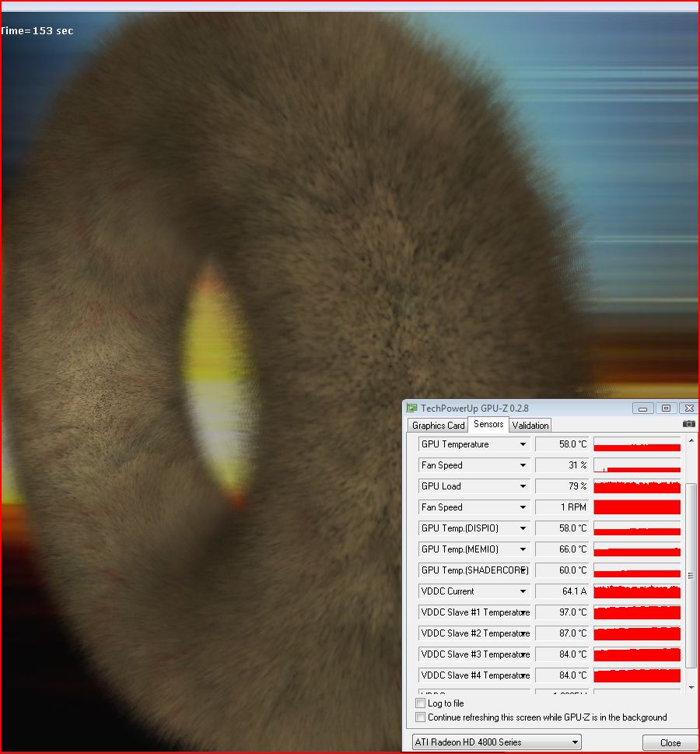700x754 pixels.
Task: Click the GPU Temperature 58.0 °C value
Action: coord(562,444)
